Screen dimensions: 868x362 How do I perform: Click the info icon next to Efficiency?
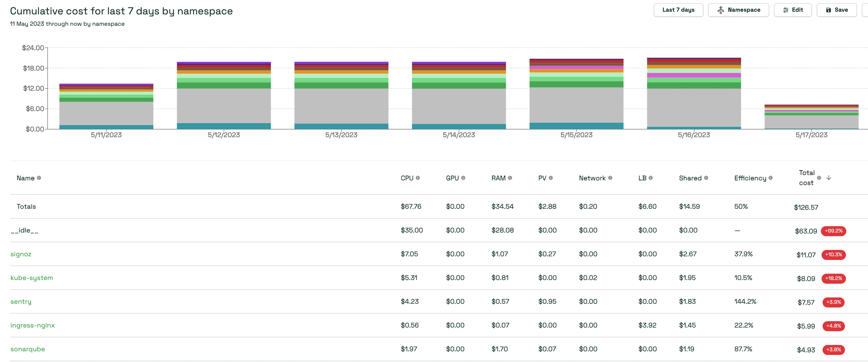pos(770,178)
